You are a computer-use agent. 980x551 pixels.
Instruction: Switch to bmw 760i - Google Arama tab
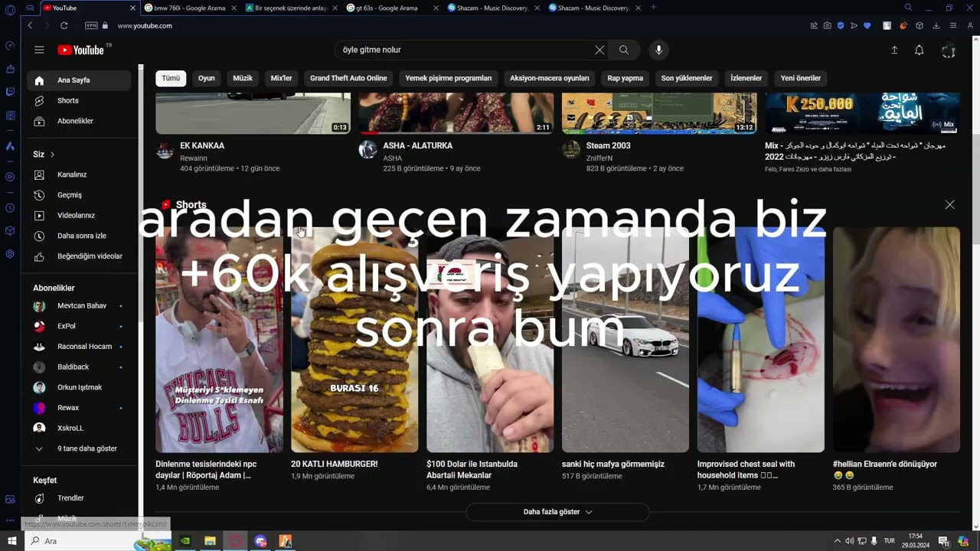[x=191, y=8]
